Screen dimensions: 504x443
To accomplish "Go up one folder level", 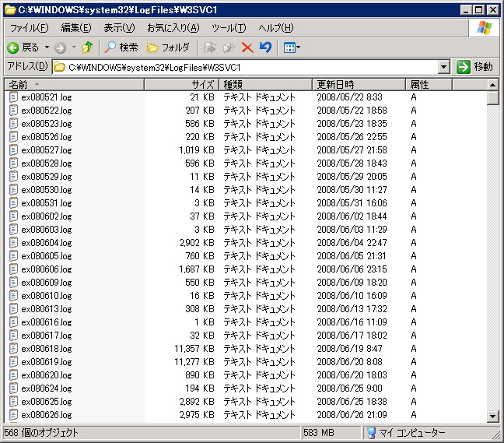I will click(88, 47).
